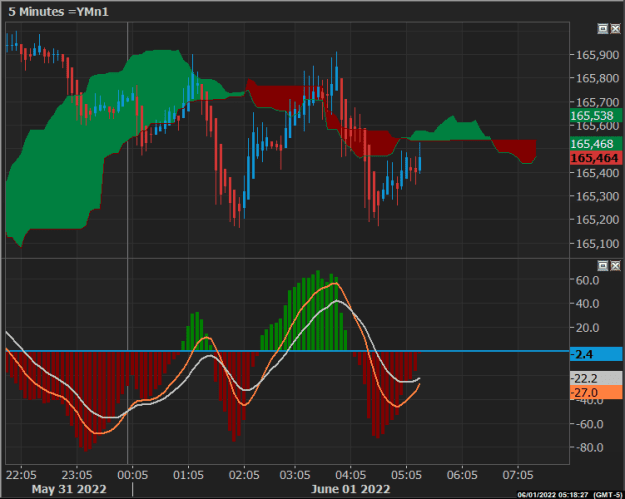Viewport: 625px width, 499px height.
Task: Click the 22:05 time axis label
Action: [21, 475]
